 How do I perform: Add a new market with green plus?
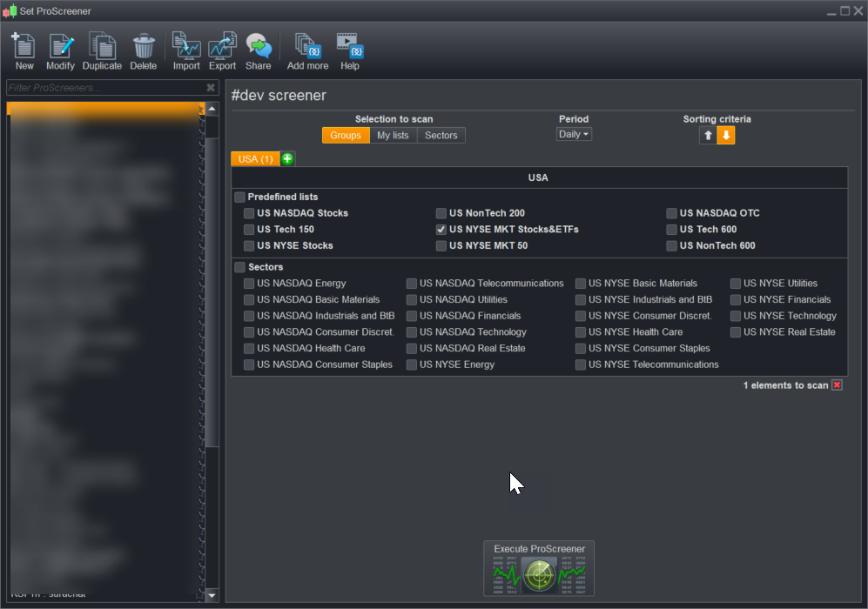point(287,159)
